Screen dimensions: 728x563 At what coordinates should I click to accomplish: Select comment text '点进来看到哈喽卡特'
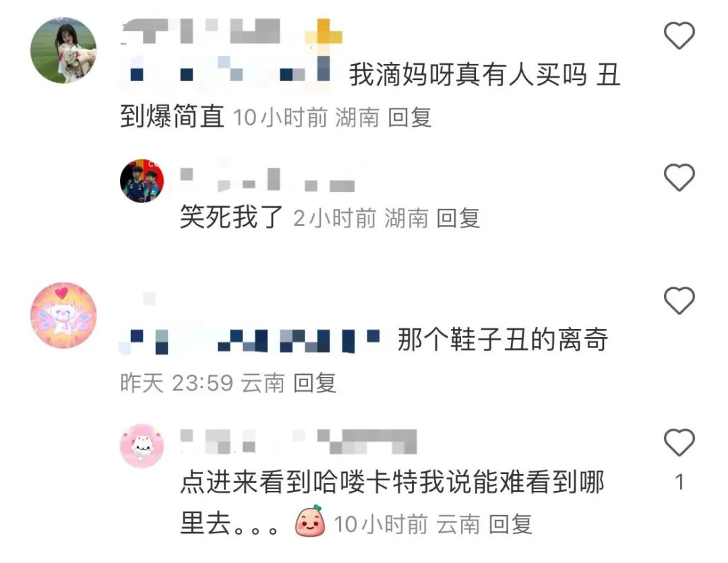pos(299,481)
